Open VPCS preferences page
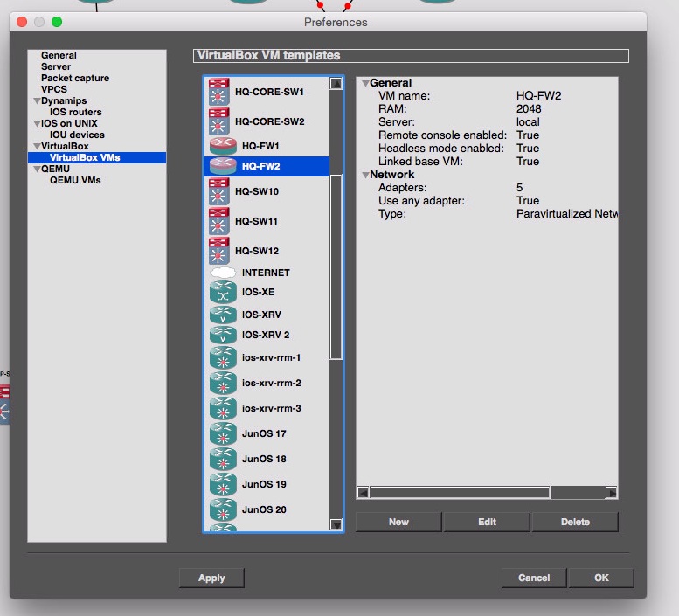This screenshot has width=679, height=616. click(53, 89)
